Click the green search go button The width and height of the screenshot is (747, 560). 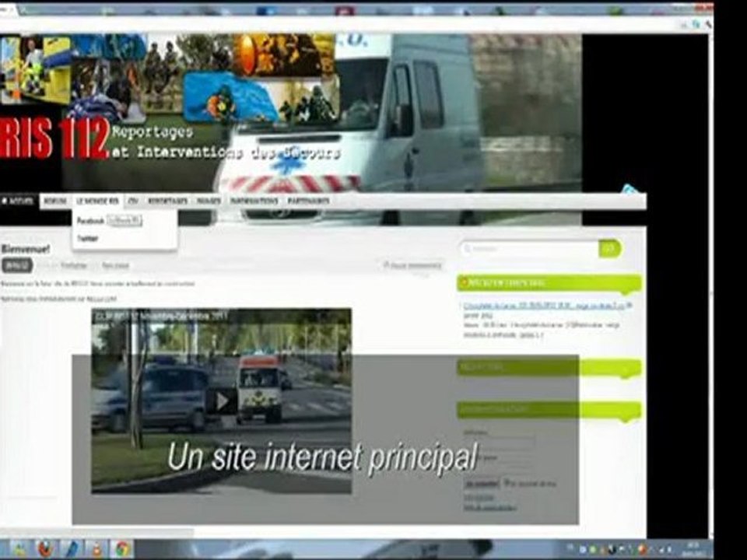click(610, 249)
